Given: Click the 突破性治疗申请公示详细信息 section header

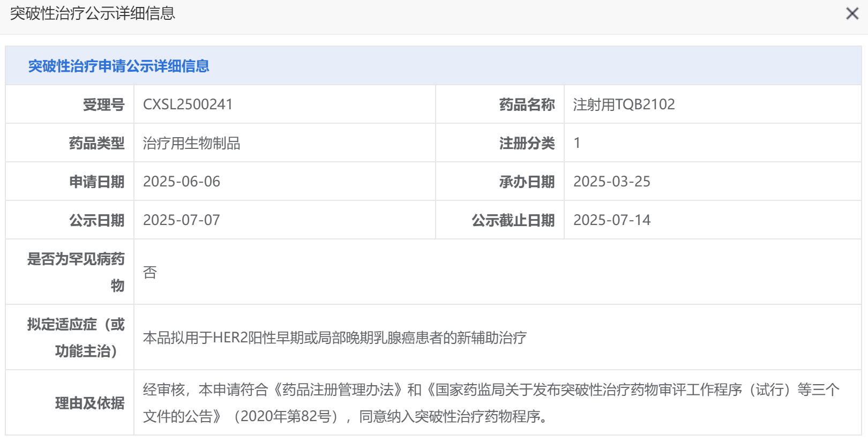Looking at the screenshot, I should tap(118, 66).
